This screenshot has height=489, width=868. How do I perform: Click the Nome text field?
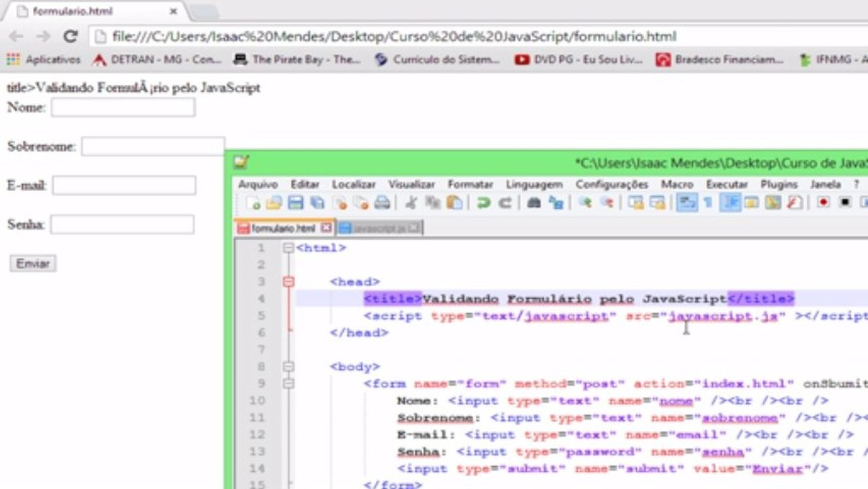123,107
